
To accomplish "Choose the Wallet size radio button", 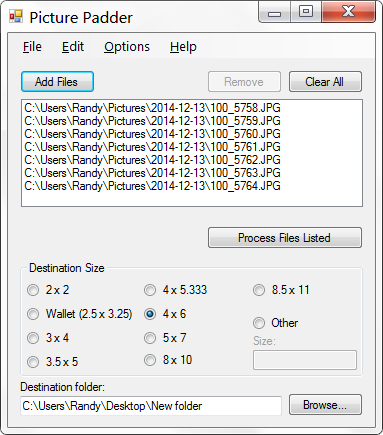I will [x=33, y=314].
